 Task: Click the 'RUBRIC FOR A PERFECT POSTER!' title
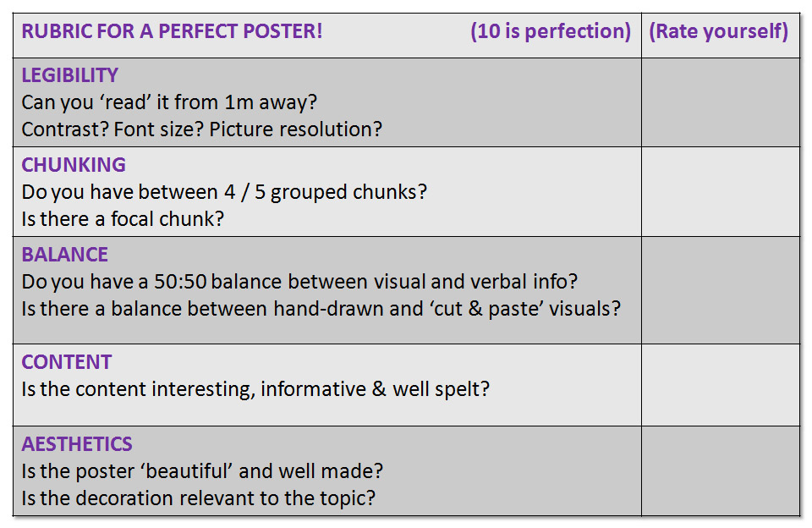point(172,31)
